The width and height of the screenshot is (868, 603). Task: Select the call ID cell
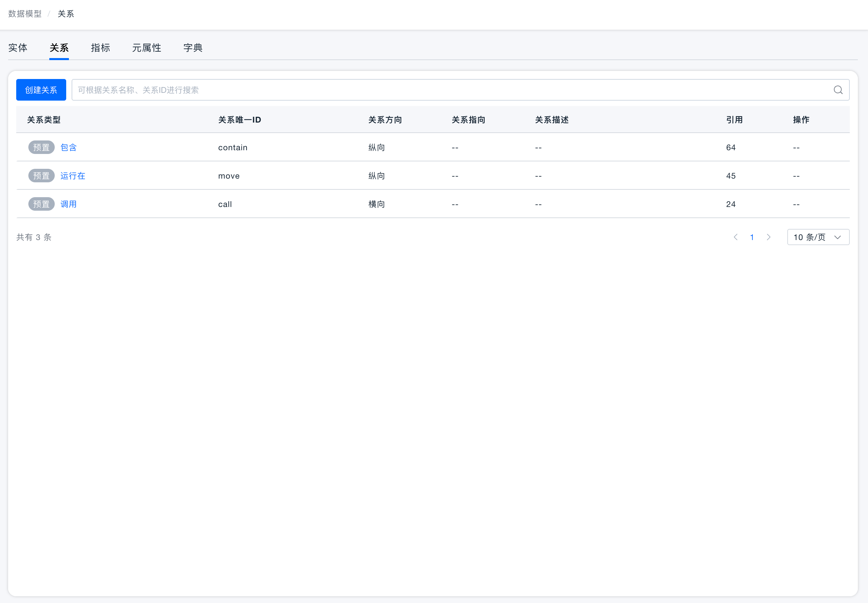225,204
